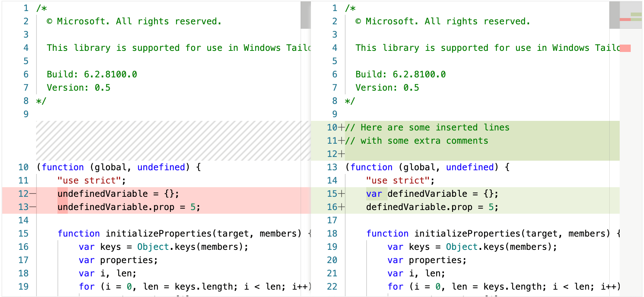This screenshot has height=297, width=644.
Task: Click the plus marker on modified line 15
Action: tap(342, 194)
